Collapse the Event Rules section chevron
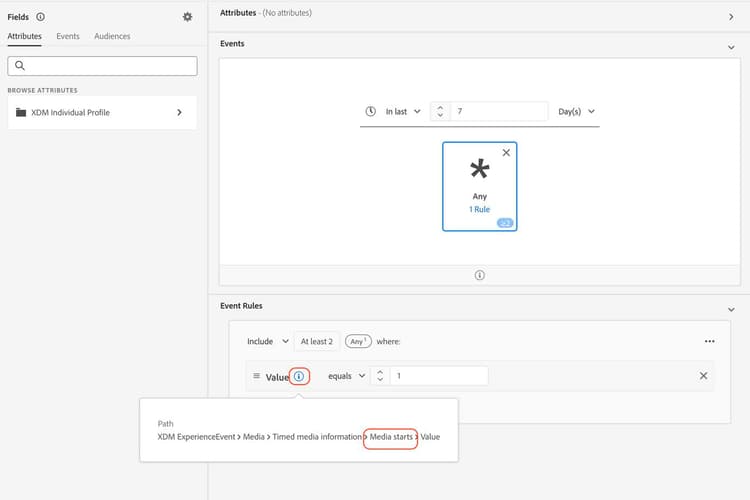The image size is (750, 500). point(731,310)
